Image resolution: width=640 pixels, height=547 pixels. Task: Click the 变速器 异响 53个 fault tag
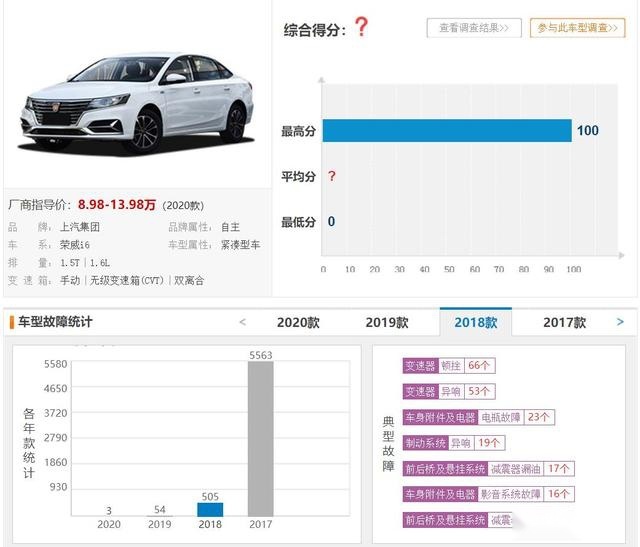point(449,391)
